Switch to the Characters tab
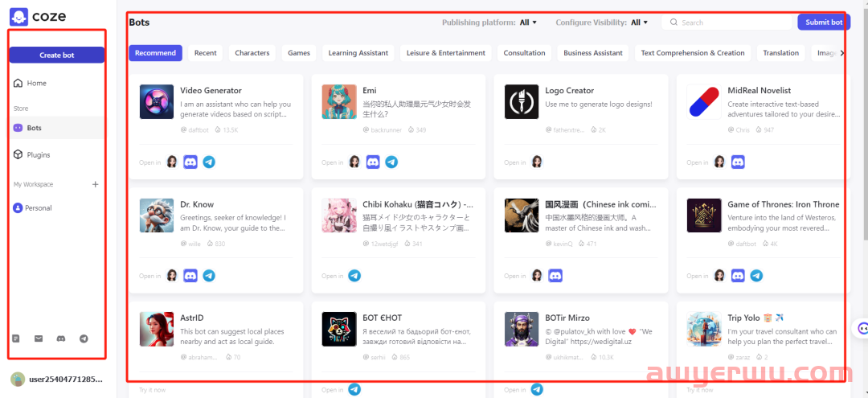The image size is (868, 398). pos(252,53)
